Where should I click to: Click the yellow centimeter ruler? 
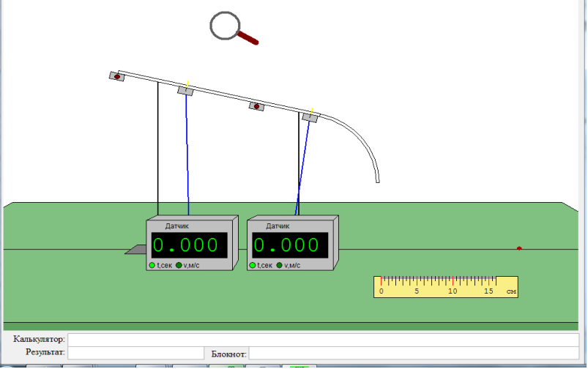446,287
